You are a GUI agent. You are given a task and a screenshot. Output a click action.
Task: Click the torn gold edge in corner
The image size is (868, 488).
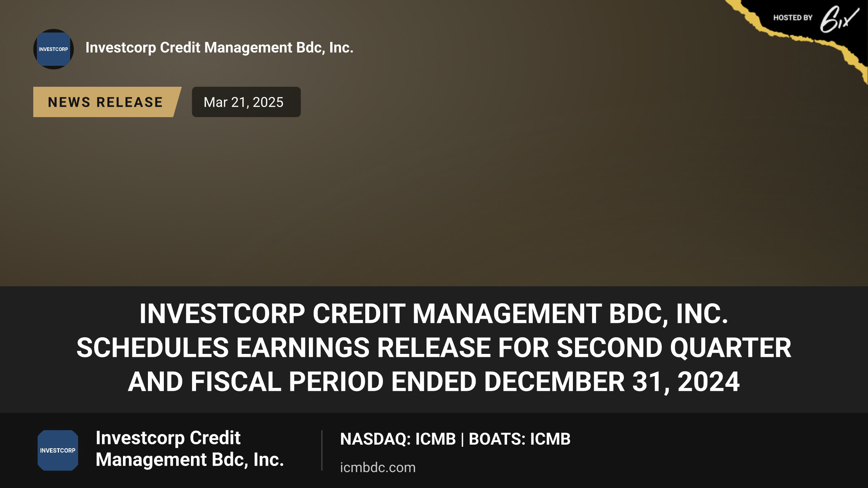[x=807, y=38]
